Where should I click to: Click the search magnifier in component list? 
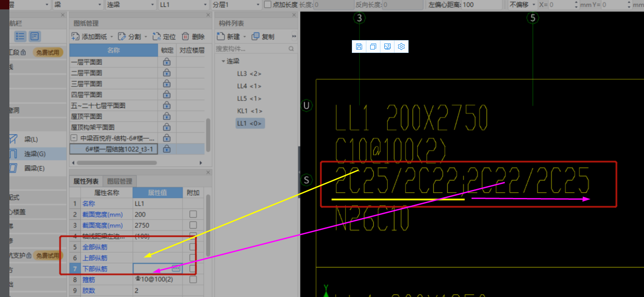coord(291,49)
